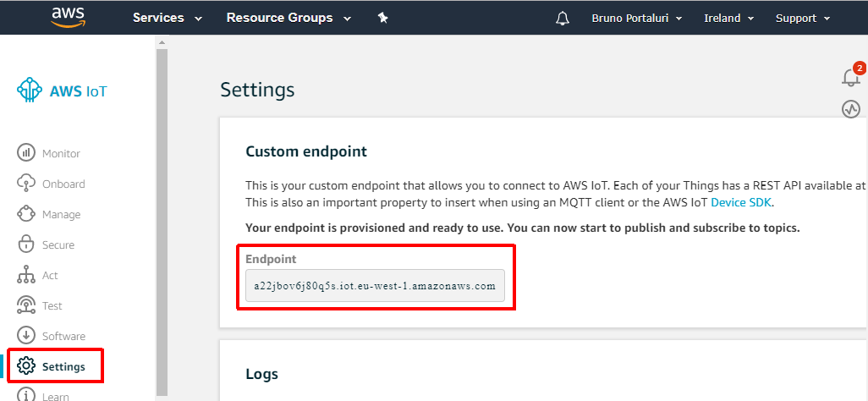Click the AWS IoT service logo

pos(63,91)
